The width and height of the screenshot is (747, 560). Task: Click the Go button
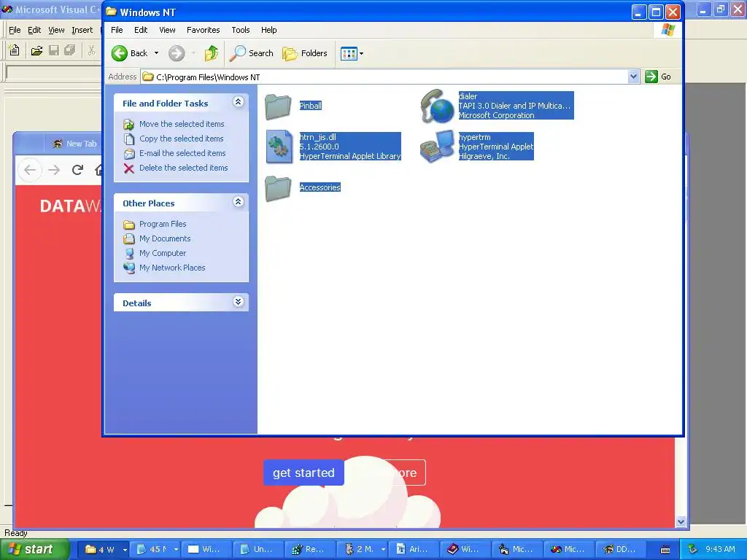click(x=658, y=77)
